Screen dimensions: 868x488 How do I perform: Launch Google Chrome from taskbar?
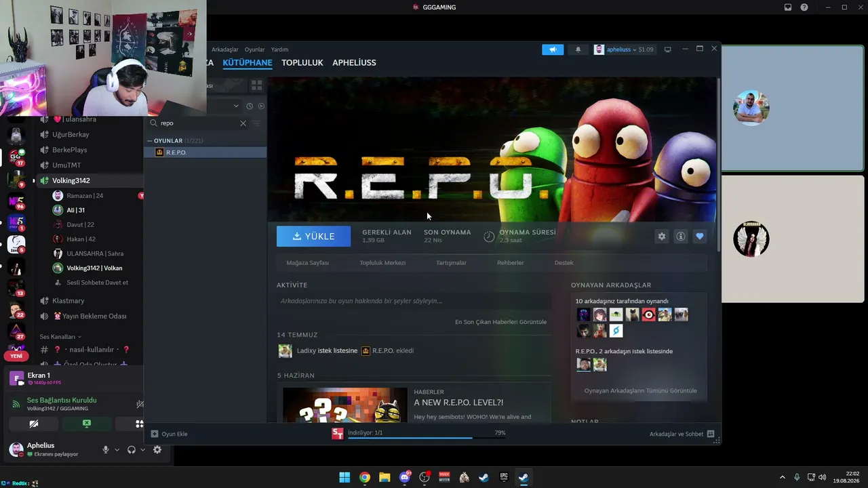(365, 478)
